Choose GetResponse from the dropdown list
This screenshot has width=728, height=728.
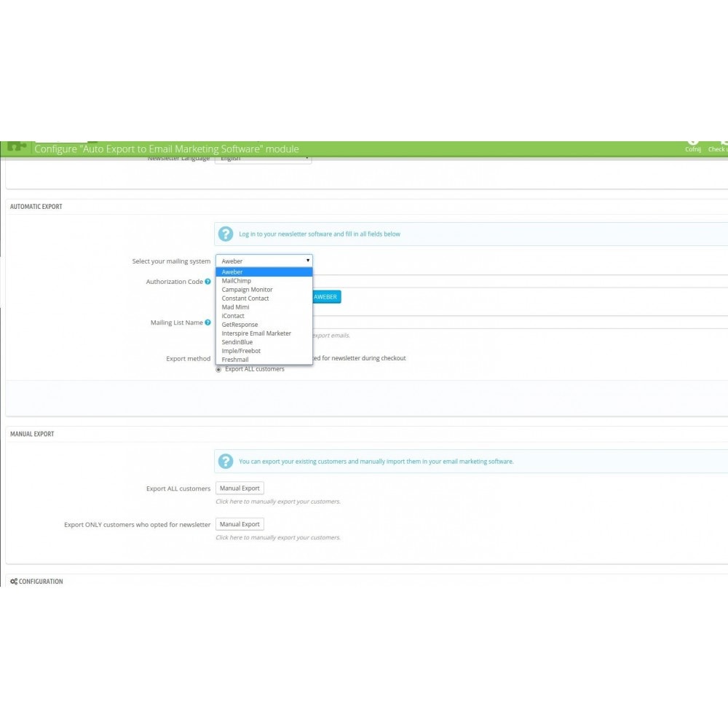pos(264,325)
